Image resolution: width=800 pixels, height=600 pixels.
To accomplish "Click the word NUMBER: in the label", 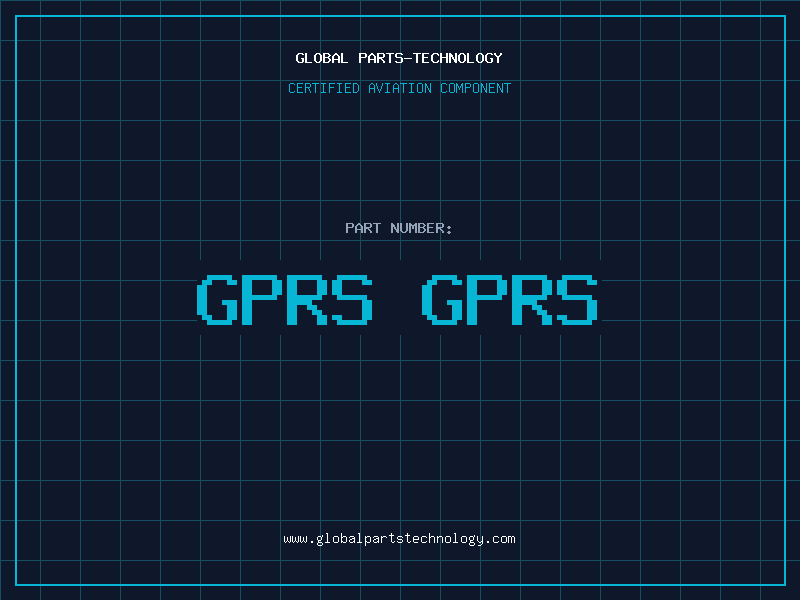I will [x=422, y=229].
